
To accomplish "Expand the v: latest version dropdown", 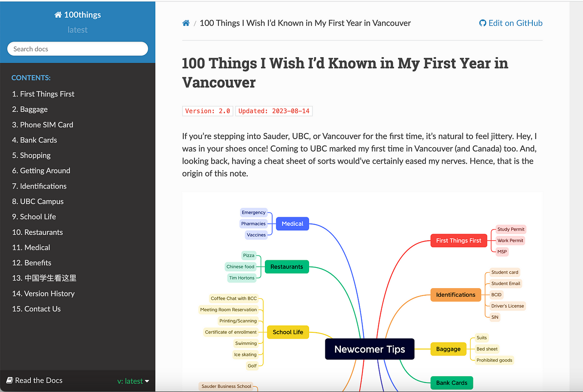I will (133, 381).
